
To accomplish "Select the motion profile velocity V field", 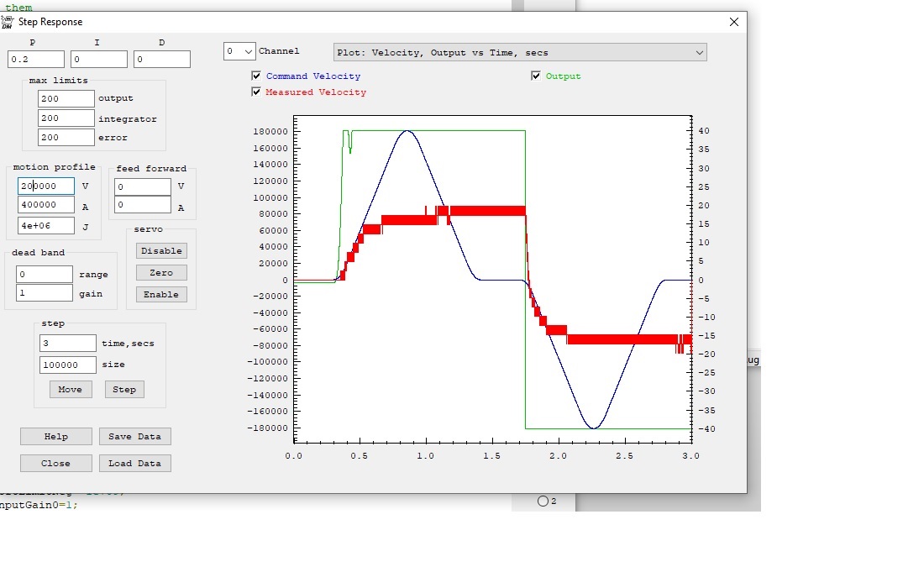I will coord(46,186).
